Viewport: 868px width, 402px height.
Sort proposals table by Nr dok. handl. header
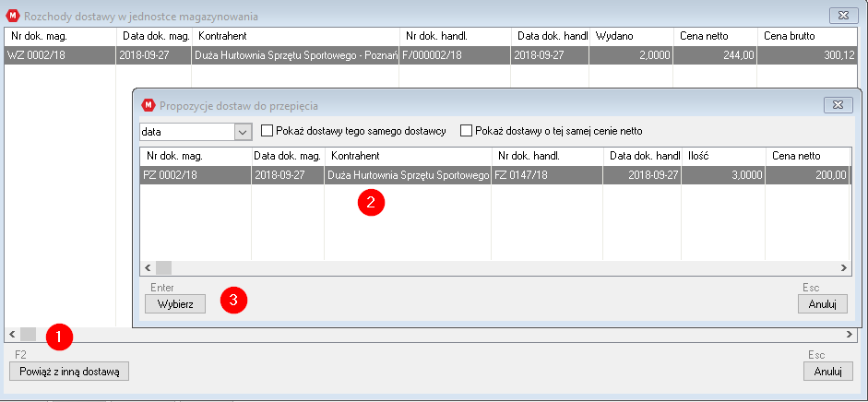[547, 156]
